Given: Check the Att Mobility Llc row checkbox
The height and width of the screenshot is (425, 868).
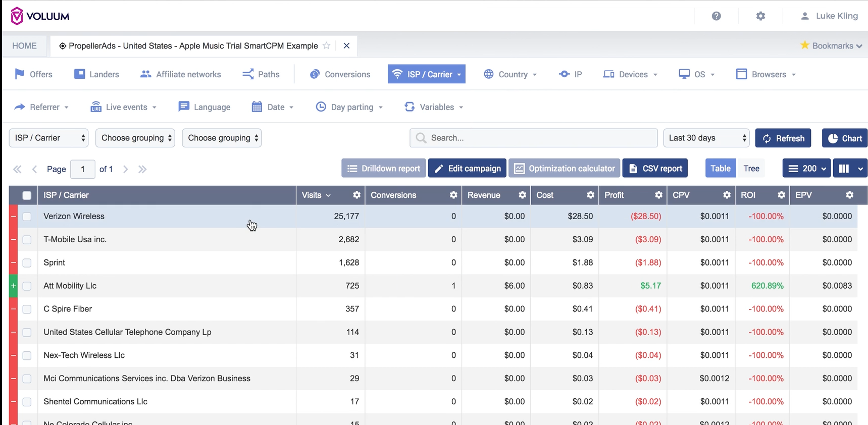Looking at the screenshot, I should [27, 286].
